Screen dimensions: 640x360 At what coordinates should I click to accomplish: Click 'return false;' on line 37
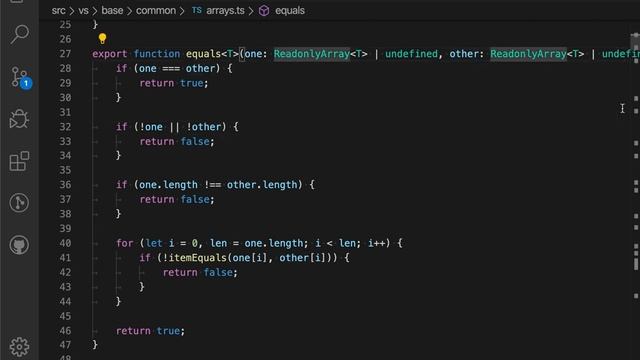177,200
